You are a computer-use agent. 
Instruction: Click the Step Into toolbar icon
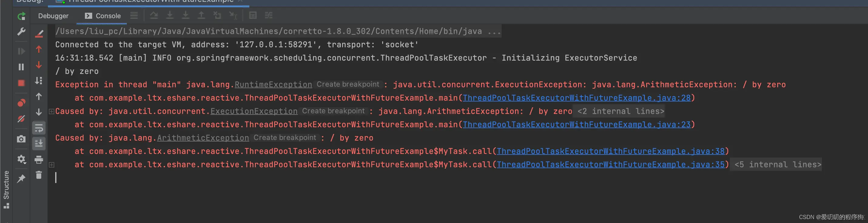click(170, 15)
